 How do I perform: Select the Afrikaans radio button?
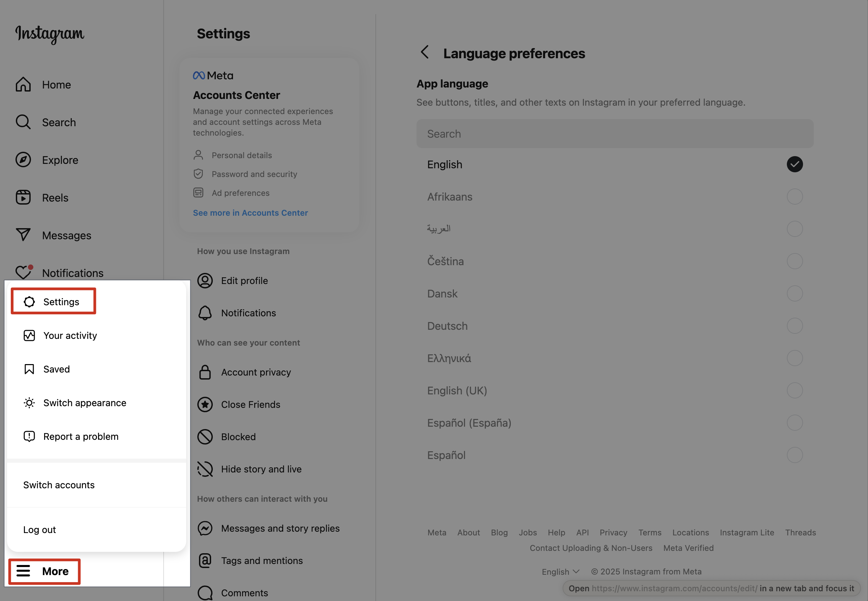click(795, 197)
